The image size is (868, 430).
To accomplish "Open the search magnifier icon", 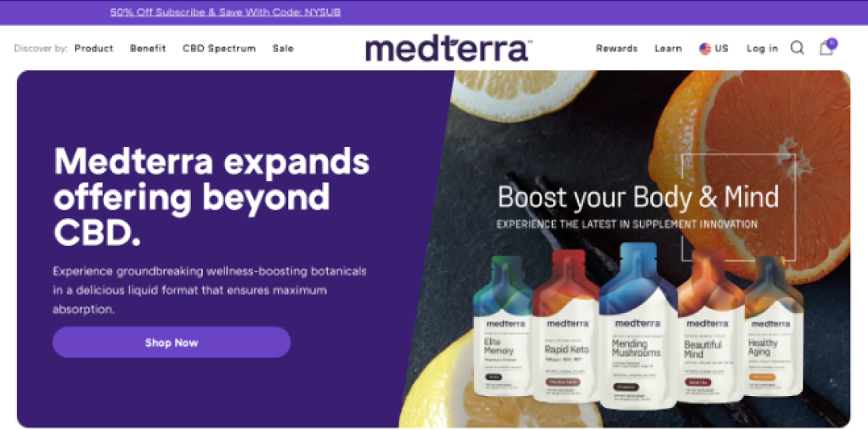I will [797, 48].
